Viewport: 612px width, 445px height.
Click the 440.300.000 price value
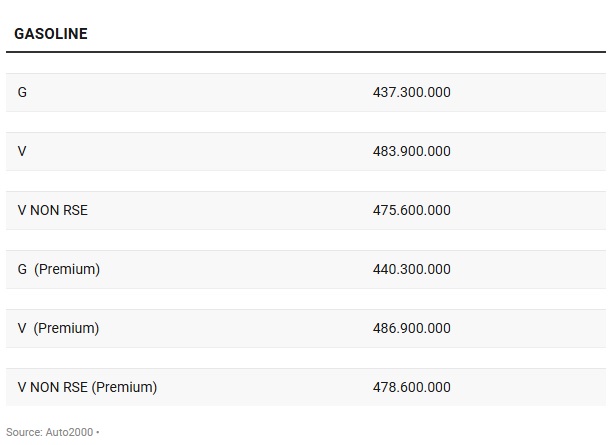point(411,269)
